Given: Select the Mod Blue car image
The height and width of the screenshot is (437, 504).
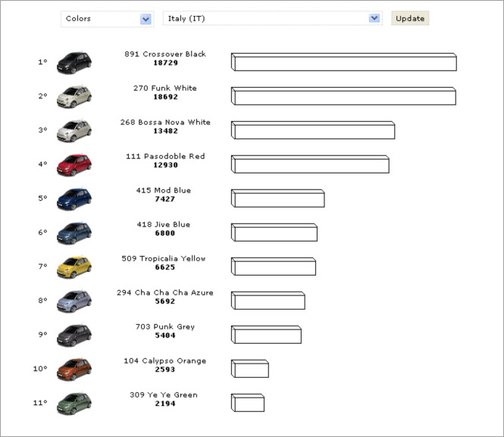Looking at the screenshot, I should [74, 198].
